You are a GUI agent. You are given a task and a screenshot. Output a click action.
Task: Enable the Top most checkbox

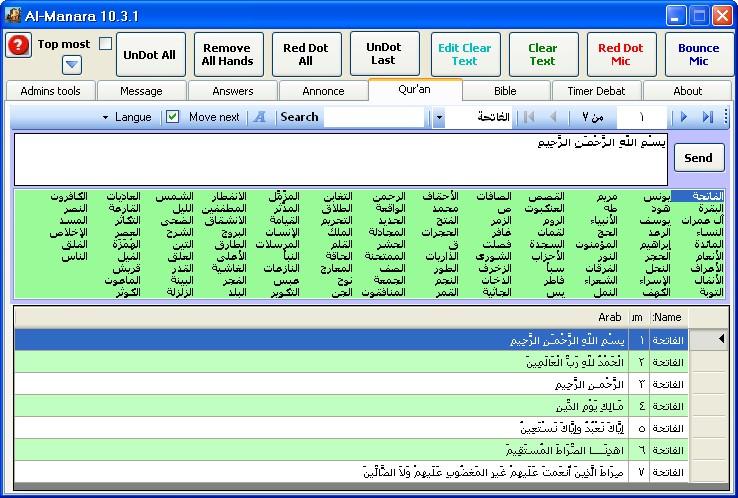105,44
